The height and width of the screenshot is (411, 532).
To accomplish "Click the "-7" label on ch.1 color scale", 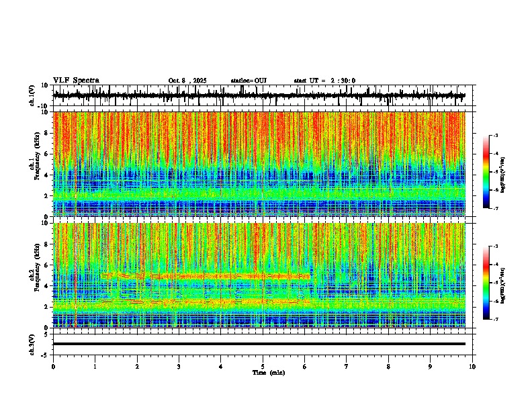I will pos(495,208).
